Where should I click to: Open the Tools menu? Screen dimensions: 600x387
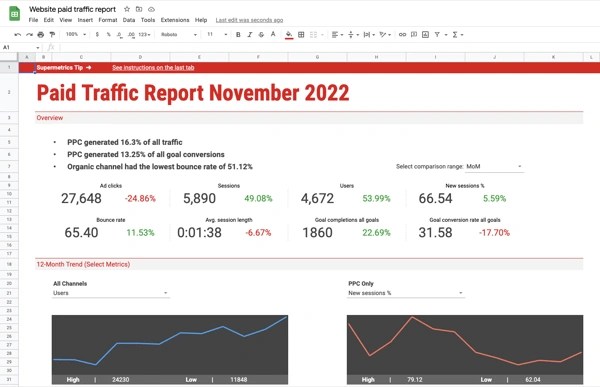tap(148, 20)
